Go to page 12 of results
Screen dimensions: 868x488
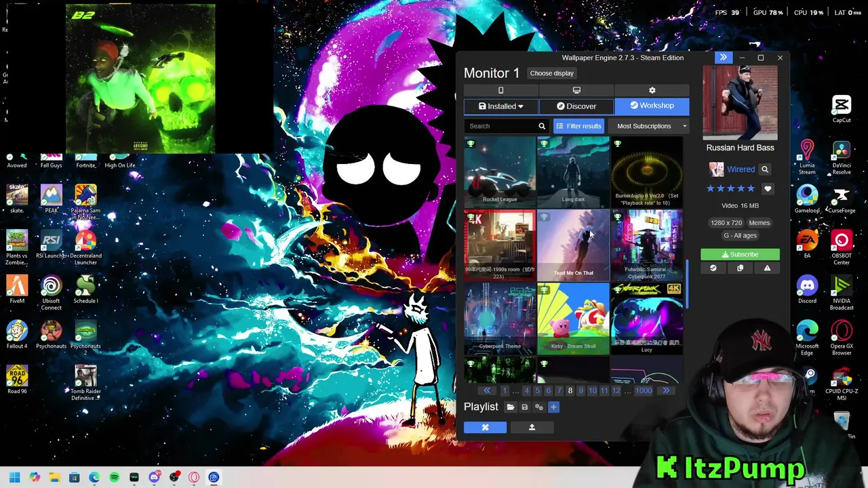[x=616, y=390]
